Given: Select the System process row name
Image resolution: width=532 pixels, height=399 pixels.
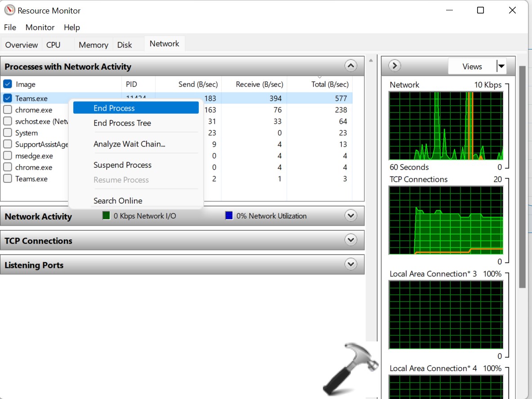Looking at the screenshot, I should [27, 133].
